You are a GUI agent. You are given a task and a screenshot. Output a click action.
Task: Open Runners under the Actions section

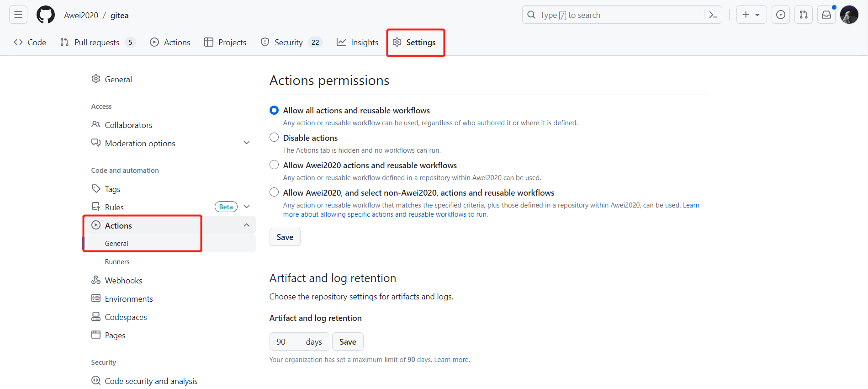point(117,262)
